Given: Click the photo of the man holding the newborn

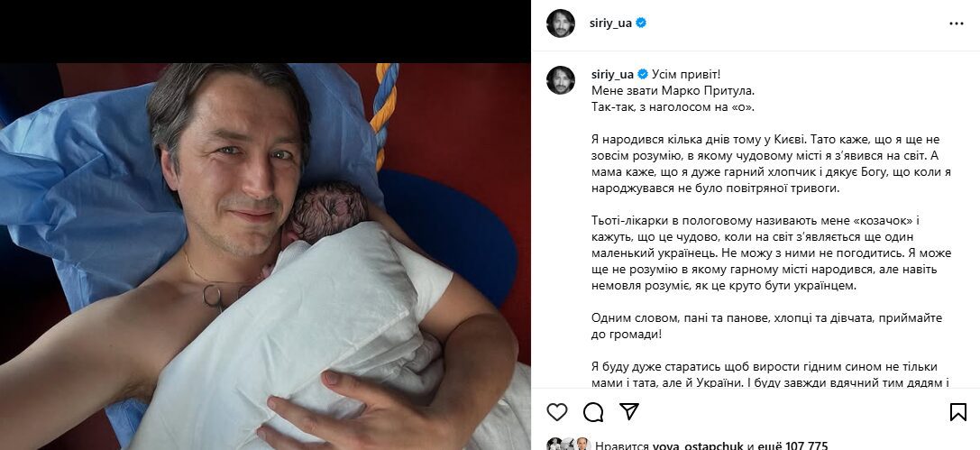Looking at the screenshot, I should pyautogui.click(x=265, y=256).
